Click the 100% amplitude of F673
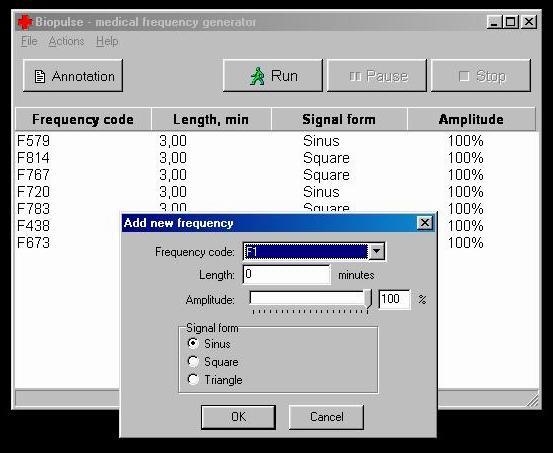Viewport: 553px width, 453px height. pos(465,242)
